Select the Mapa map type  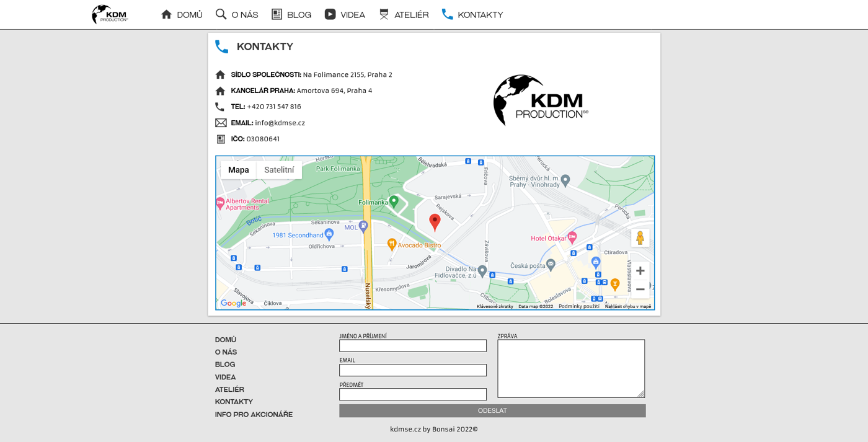point(238,170)
